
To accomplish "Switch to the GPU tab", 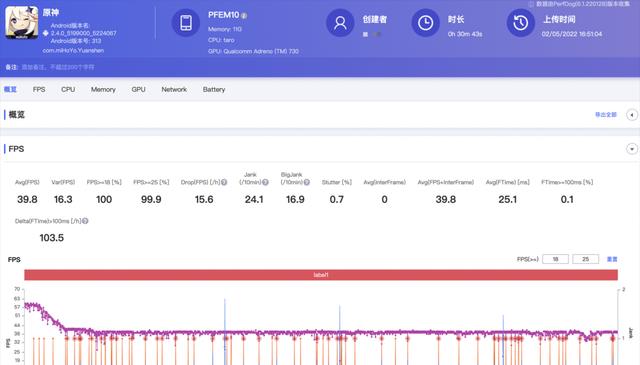I will (x=138, y=89).
